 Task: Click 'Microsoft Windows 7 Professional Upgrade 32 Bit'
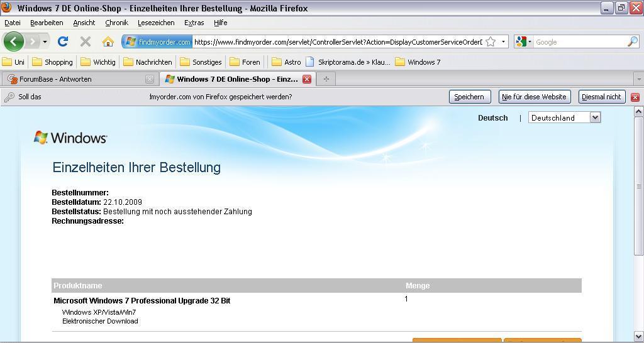[x=142, y=301]
